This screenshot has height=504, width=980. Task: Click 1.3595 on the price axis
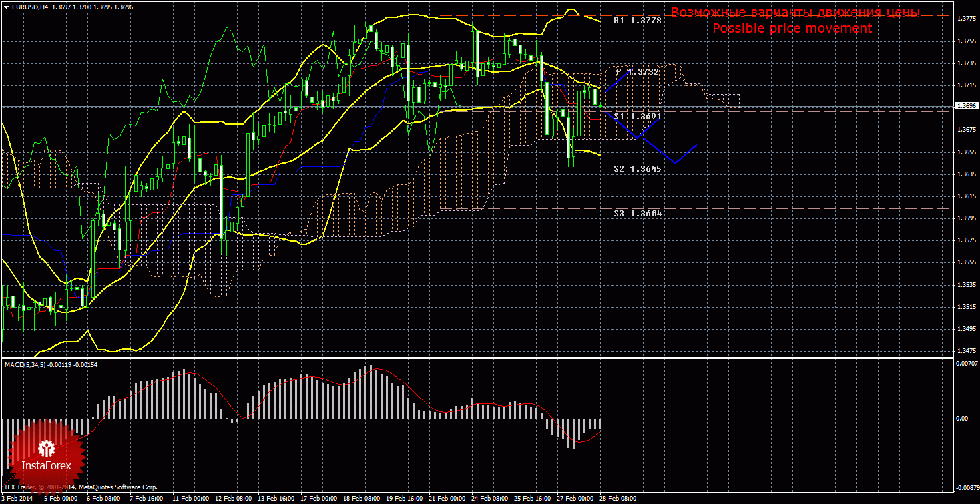(967, 218)
